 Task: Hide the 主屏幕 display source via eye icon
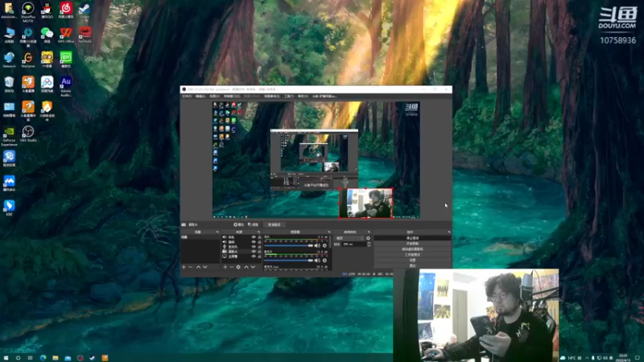[x=254, y=257]
